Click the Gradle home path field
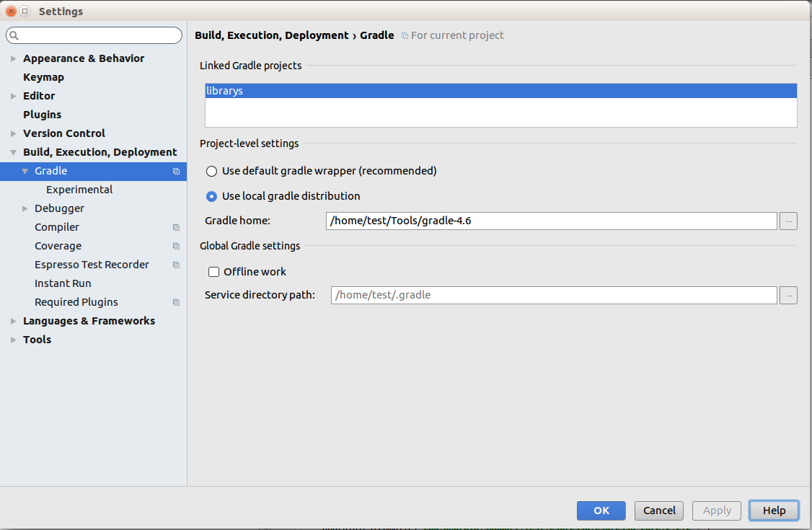Screen dimensions: 812x530 [x=551, y=221]
